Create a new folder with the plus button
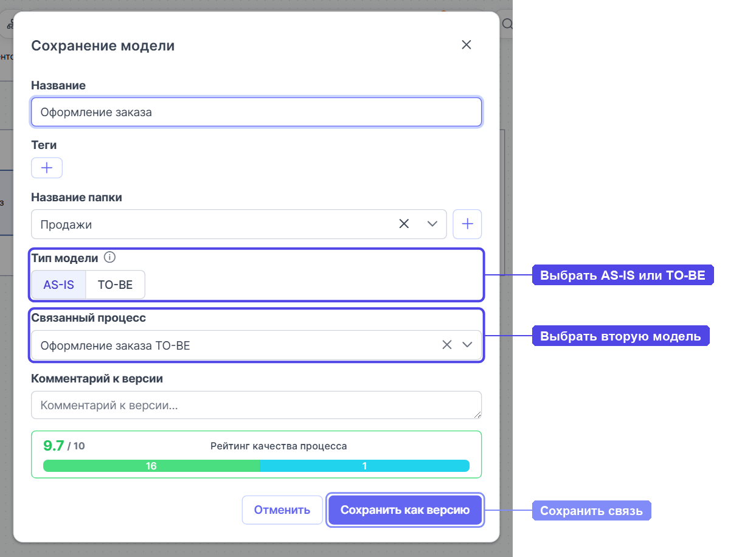756x557 pixels. click(467, 224)
